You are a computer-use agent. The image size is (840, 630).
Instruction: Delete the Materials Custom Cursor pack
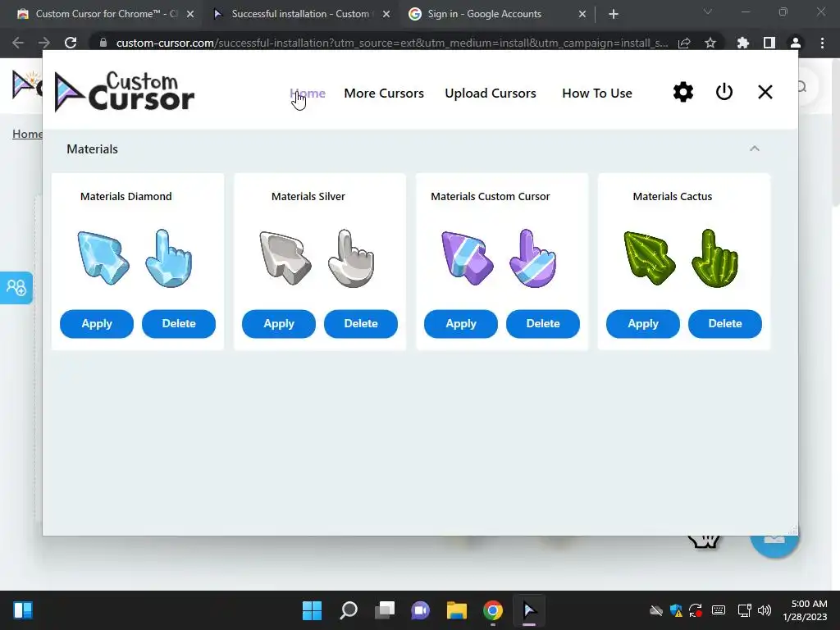tap(543, 323)
